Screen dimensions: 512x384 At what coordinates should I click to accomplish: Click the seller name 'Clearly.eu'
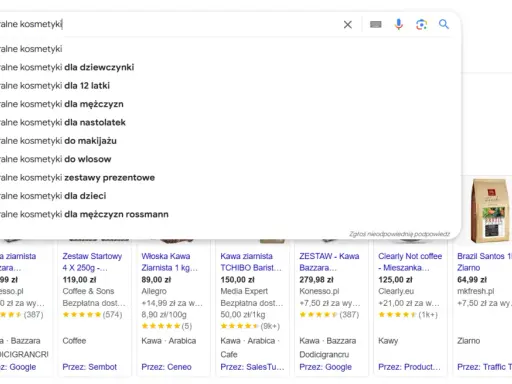coord(396,291)
